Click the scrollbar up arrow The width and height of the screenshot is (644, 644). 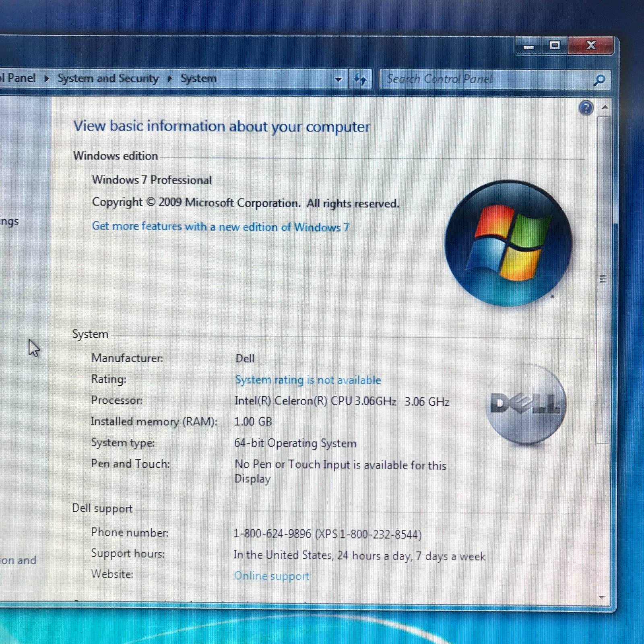tap(605, 107)
